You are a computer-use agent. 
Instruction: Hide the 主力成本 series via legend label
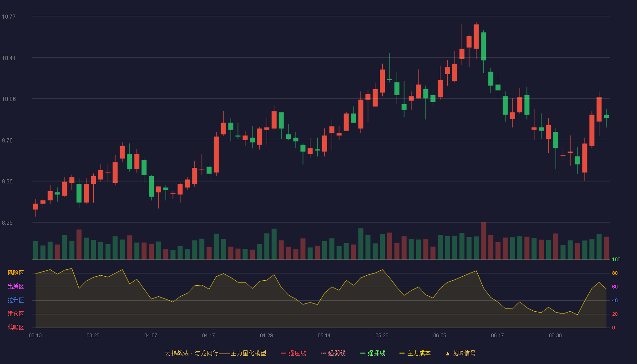(419, 353)
